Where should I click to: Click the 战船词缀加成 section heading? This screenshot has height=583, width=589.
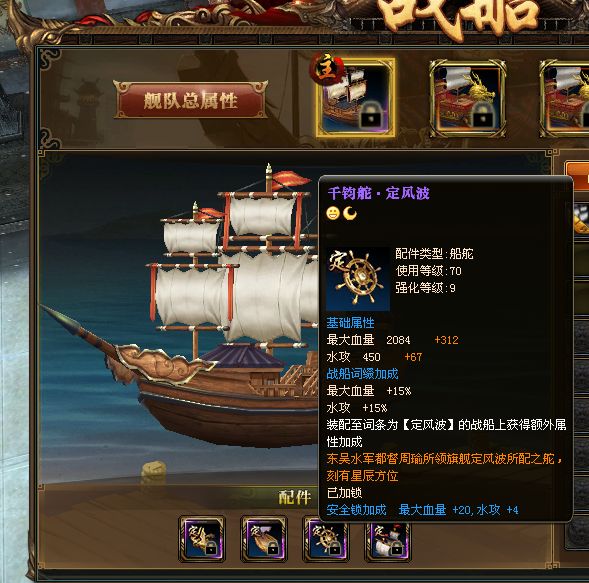(x=362, y=374)
